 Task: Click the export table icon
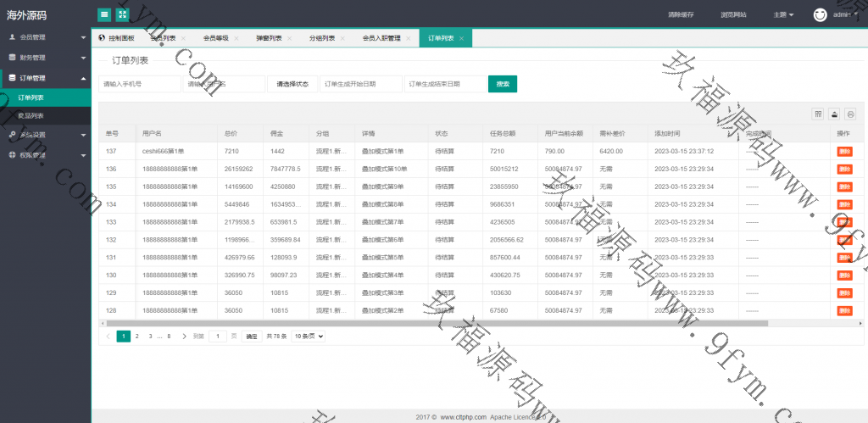tap(834, 114)
